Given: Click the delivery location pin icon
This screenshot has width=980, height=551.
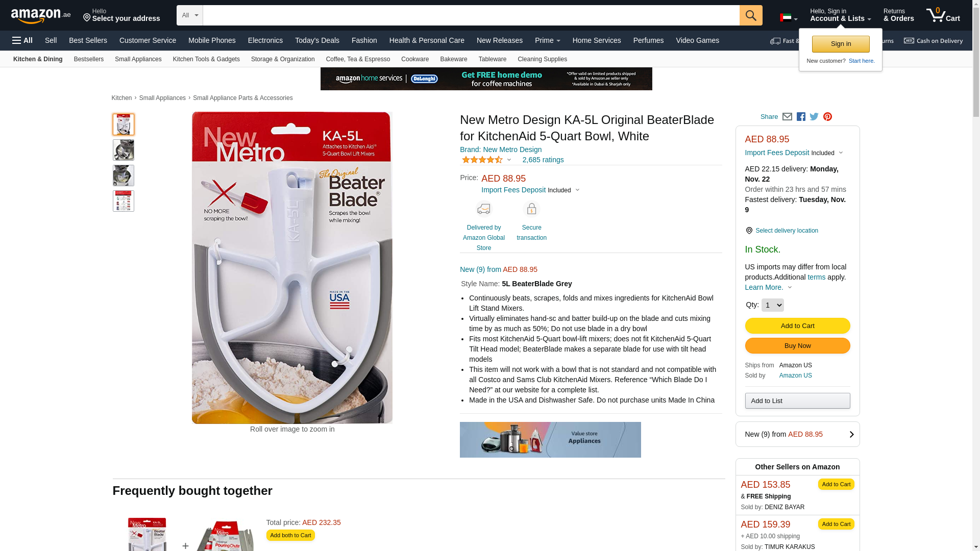Looking at the screenshot, I should [x=749, y=231].
